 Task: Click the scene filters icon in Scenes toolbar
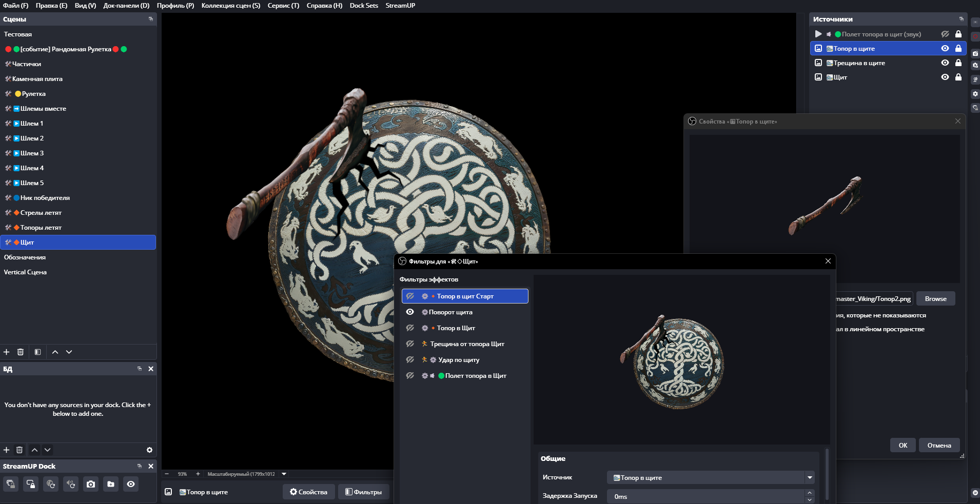(37, 352)
